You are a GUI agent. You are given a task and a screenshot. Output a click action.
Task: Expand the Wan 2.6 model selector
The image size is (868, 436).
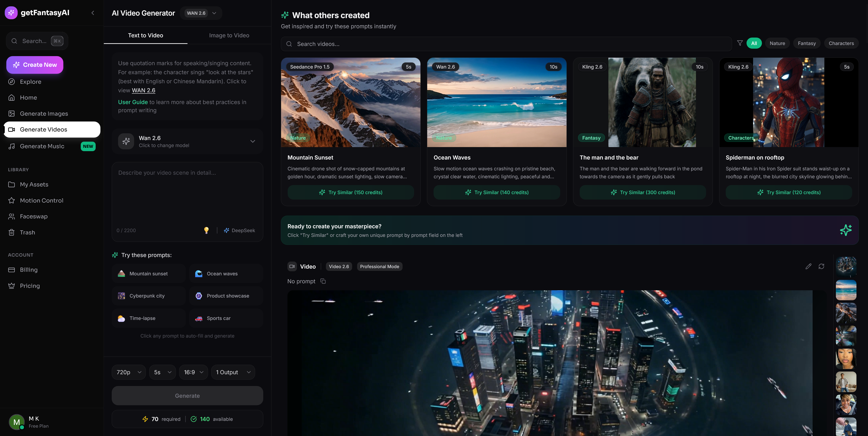pyautogui.click(x=187, y=141)
